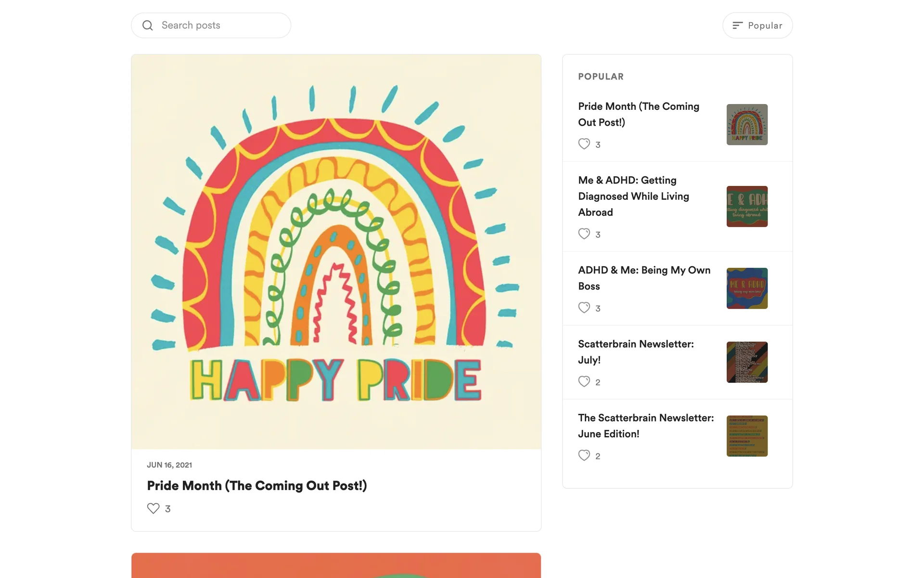Heart the June Edition newsletter post

tap(584, 455)
